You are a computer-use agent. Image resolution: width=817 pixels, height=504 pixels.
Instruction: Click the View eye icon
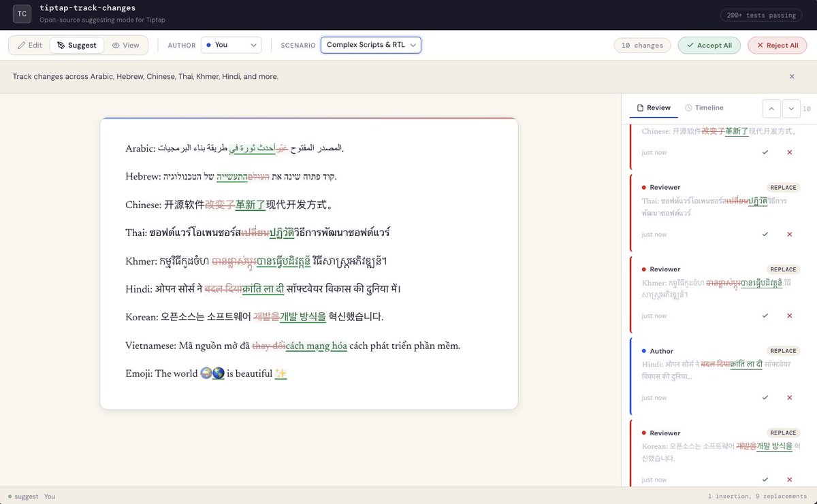[x=116, y=46]
